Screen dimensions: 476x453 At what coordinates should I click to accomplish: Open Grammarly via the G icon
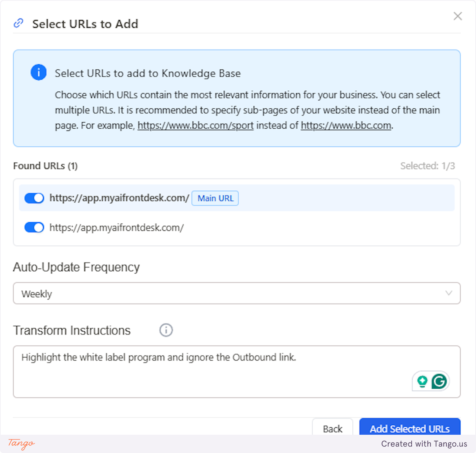coord(440,381)
